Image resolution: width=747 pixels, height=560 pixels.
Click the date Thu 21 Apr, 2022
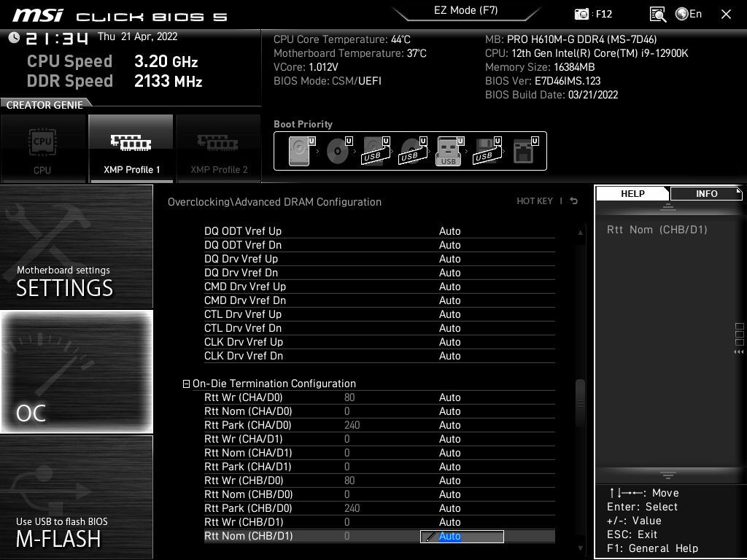pyautogui.click(x=137, y=36)
